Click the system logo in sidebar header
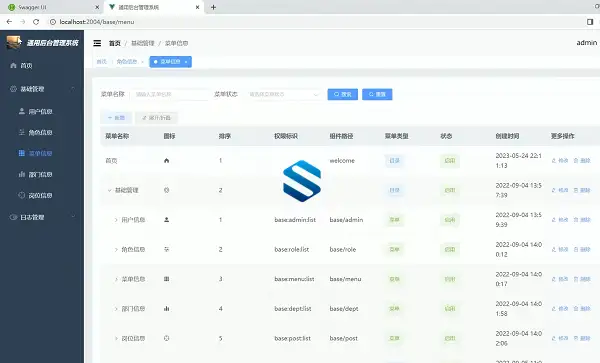This screenshot has width=600, height=363. [x=14, y=42]
